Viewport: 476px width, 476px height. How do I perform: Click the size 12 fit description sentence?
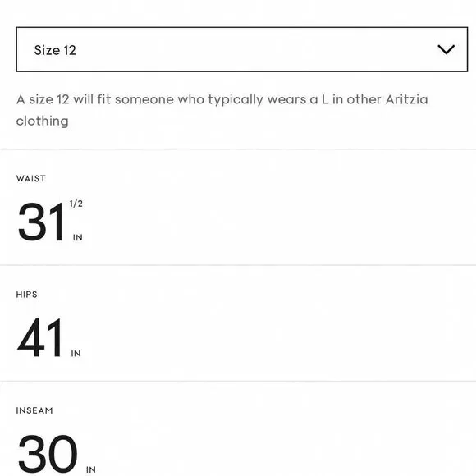pyautogui.click(x=222, y=110)
